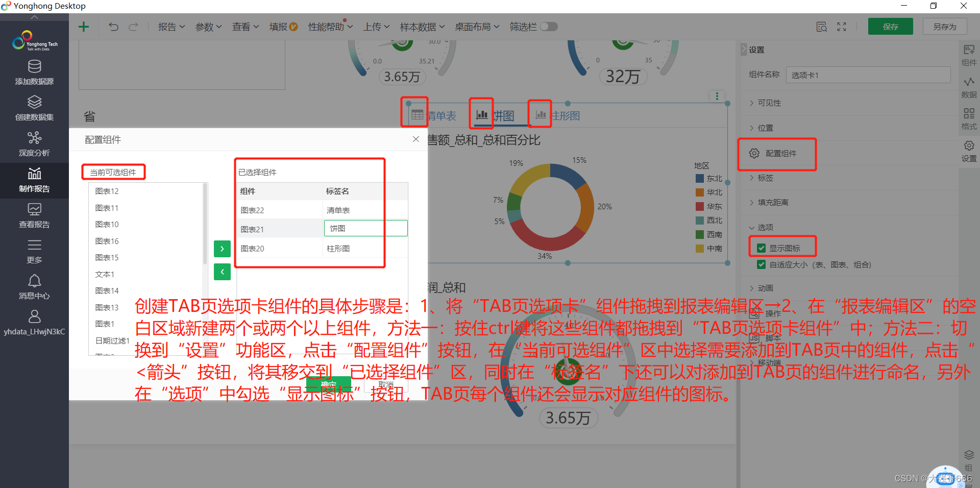Image resolution: width=980 pixels, height=488 pixels.
Task: Select Make Report (制作报告) in sidebar
Action: click(x=34, y=180)
